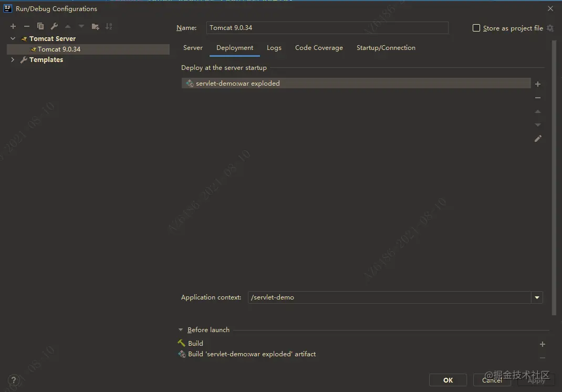Image resolution: width=562 pixels, height=392 pixels.
Task: Select the Templates tree item
Action: pyautogui.click(x=46, y=59)
